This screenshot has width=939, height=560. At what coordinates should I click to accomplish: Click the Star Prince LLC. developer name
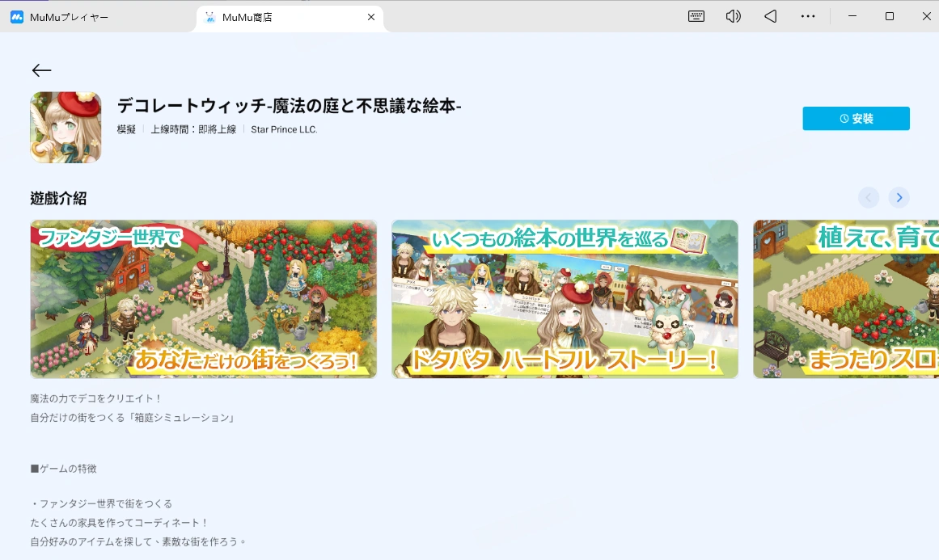pyautogui.click(x=284, y=129)
